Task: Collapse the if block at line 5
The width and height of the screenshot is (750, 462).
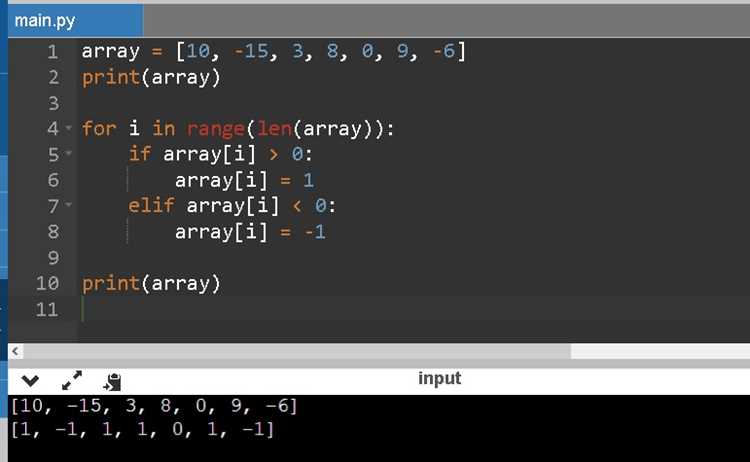Action: 68,154
